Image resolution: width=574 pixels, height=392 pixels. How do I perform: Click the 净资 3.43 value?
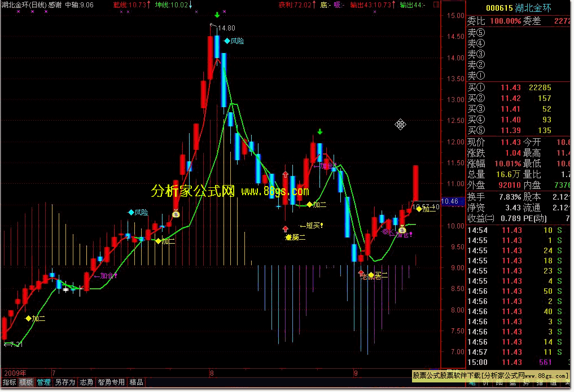click(x=513, y=208)
